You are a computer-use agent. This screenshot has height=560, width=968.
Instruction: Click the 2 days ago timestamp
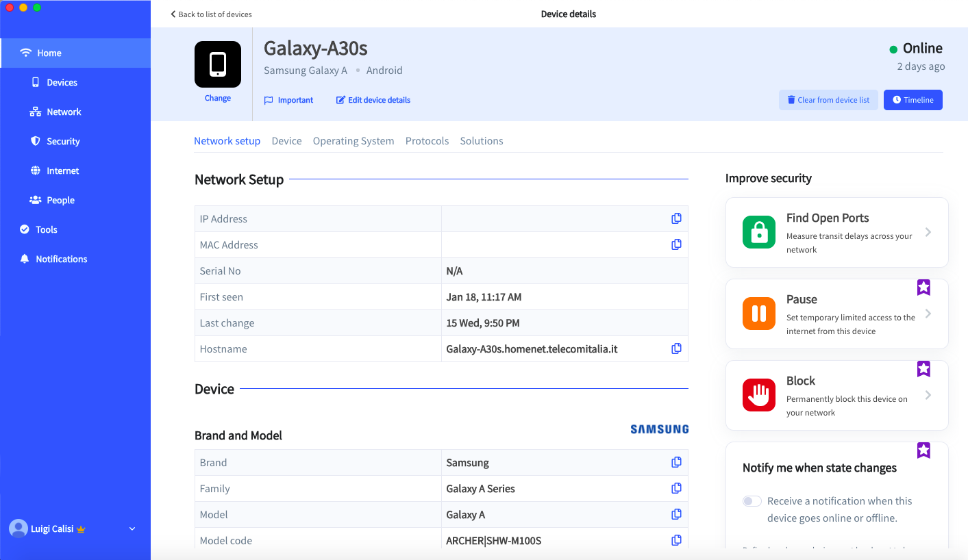(921, 66)
